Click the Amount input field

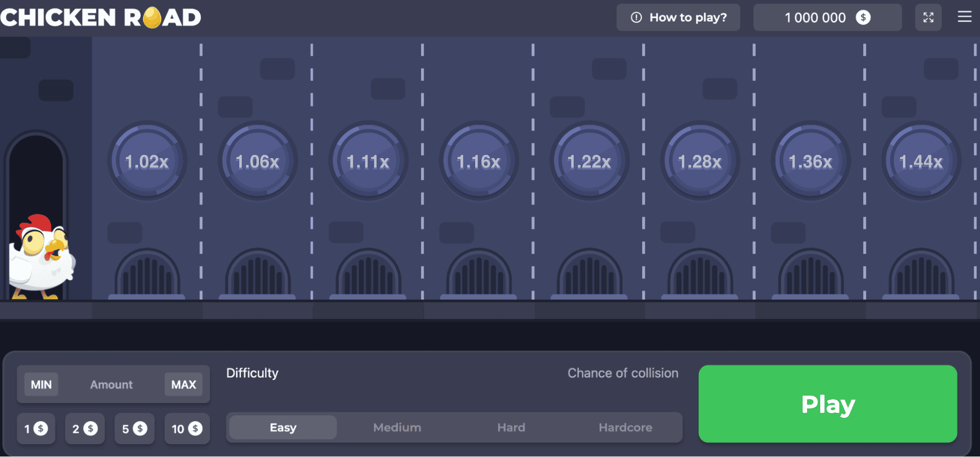pyautogui.click(x=111, y=385)
